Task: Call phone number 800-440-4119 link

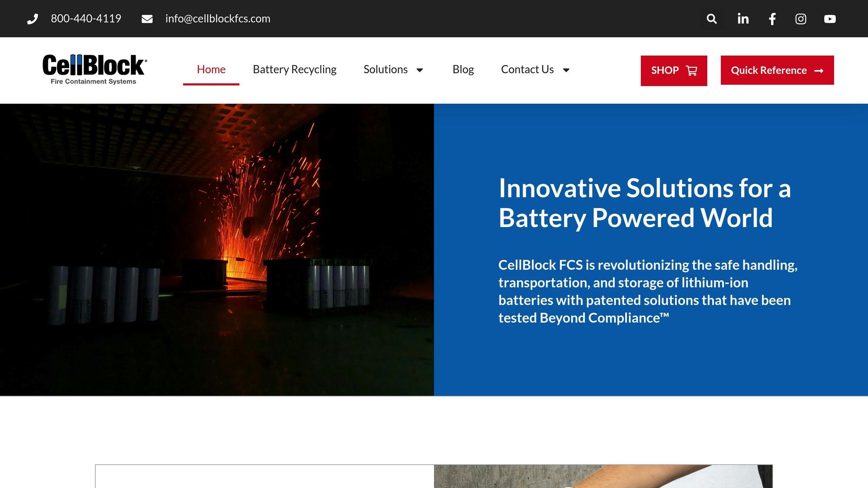Action: click(86, 19)
